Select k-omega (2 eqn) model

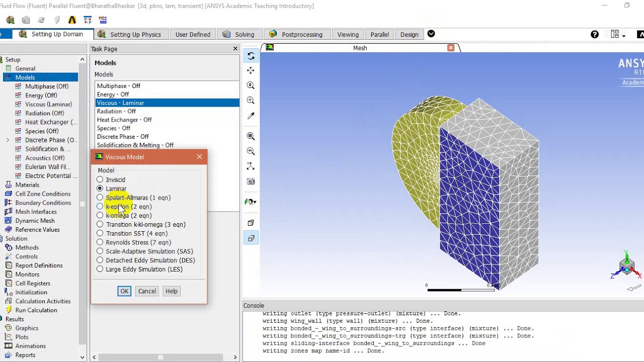click(100, 215)
